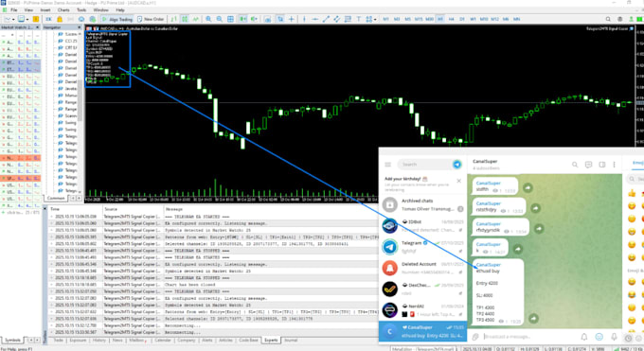The width and height of the screenshot is (644, 351).
Task: Toggle Telegram right side panel icon
Action: tap(602, 165)
